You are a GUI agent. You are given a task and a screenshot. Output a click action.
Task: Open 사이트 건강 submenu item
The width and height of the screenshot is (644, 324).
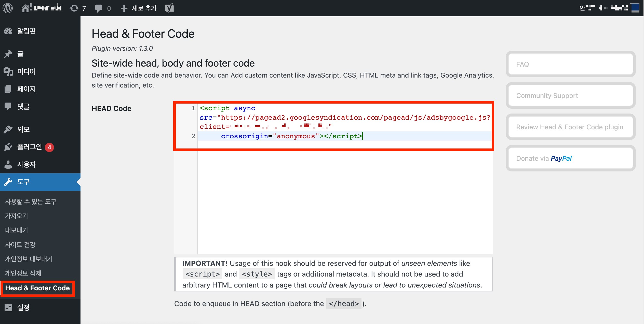tap(20, 244)
